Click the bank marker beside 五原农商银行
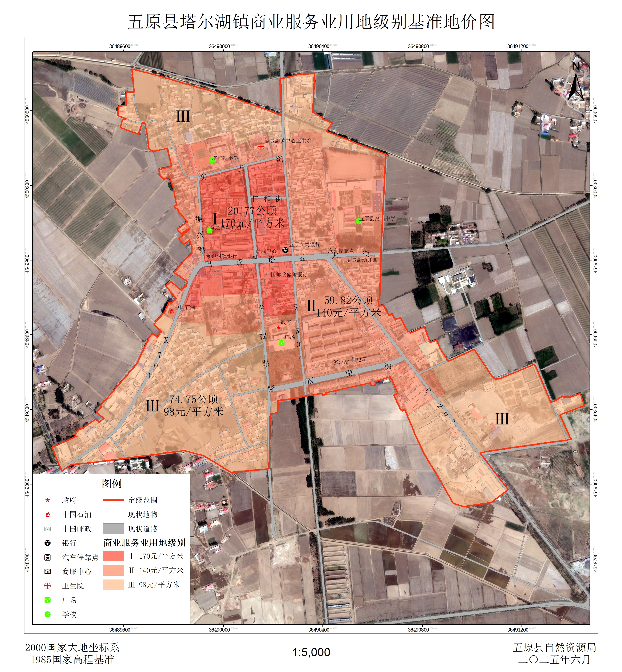The width and height of the screenshot is (622, 672). tap(285, 250)
